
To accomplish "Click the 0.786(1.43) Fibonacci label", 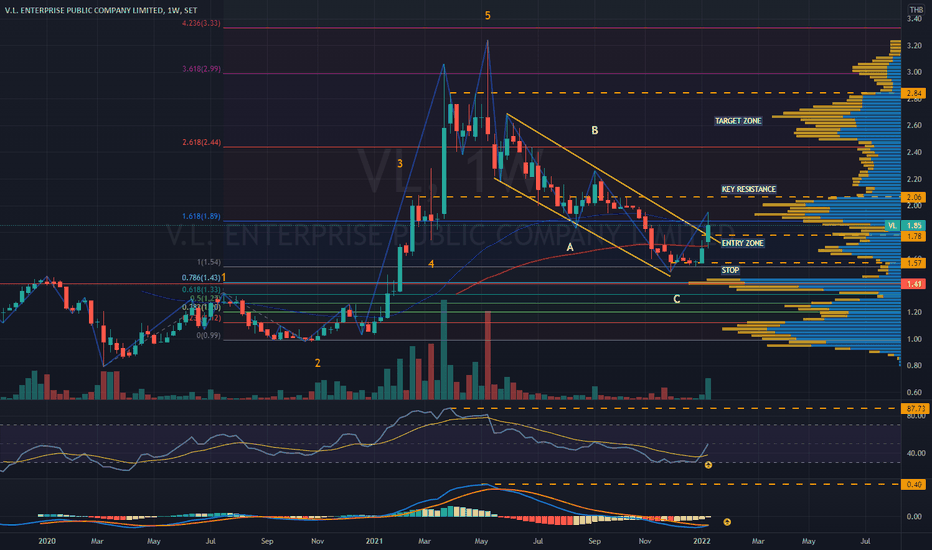I will [x=201, y=278].
